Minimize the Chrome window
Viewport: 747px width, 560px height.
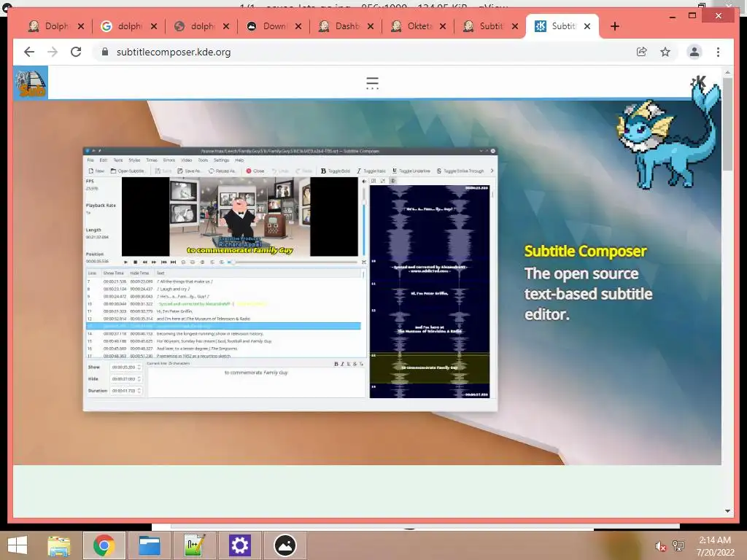click(x=672, y=16)
